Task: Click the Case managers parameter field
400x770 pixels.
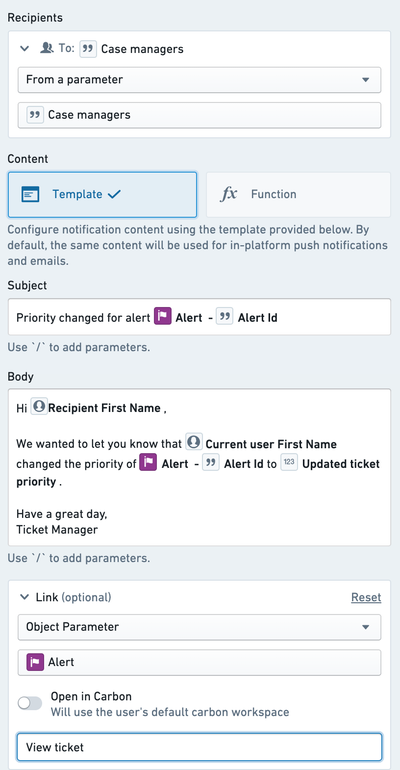Action: pos(199,115)
